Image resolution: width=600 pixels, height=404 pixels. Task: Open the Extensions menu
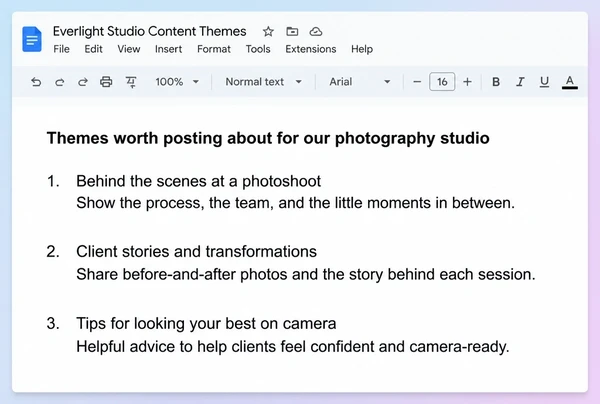click(311, 49)
